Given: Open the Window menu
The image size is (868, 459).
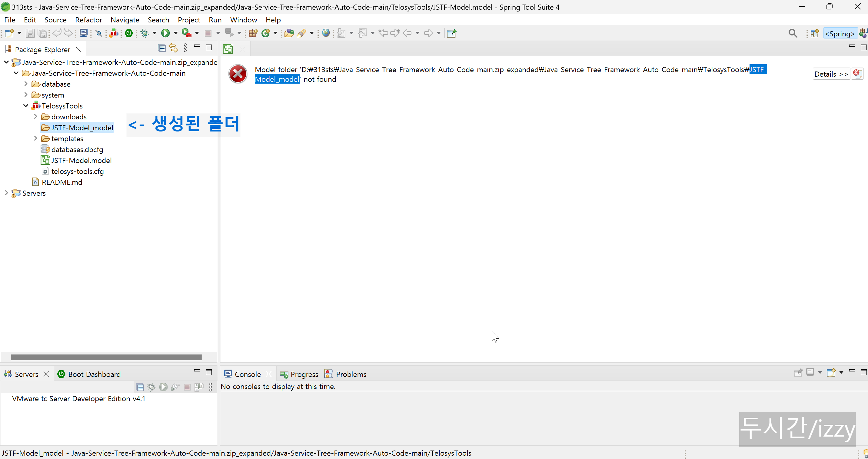Looking at the screenshot, I should [244, 20].
